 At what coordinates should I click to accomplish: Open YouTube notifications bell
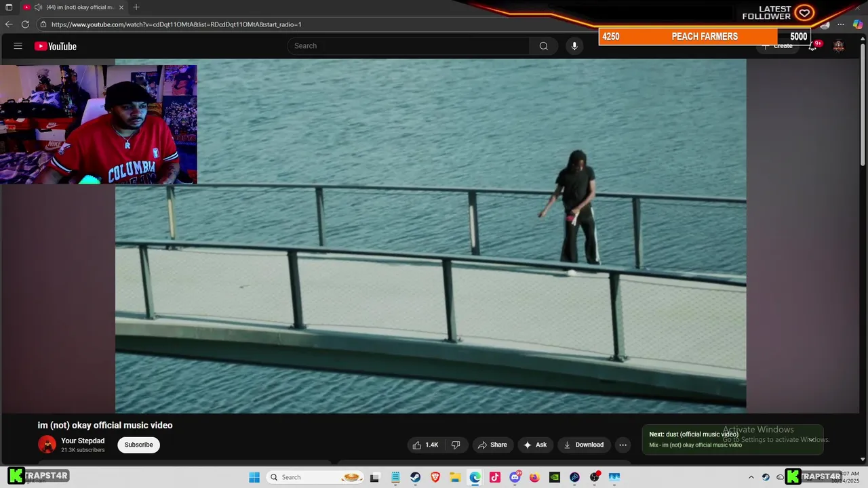(x=812, y=46)
